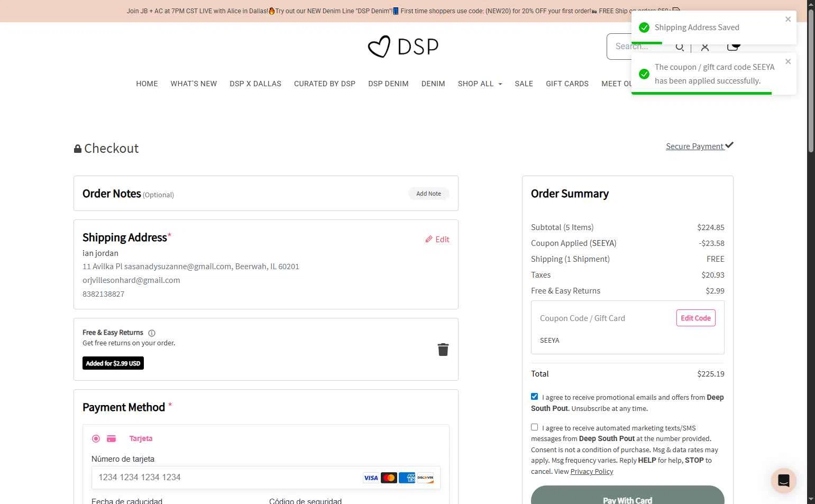Click the Mastercard logo
Screen dimensions: 815x504
tap(389, 478)
